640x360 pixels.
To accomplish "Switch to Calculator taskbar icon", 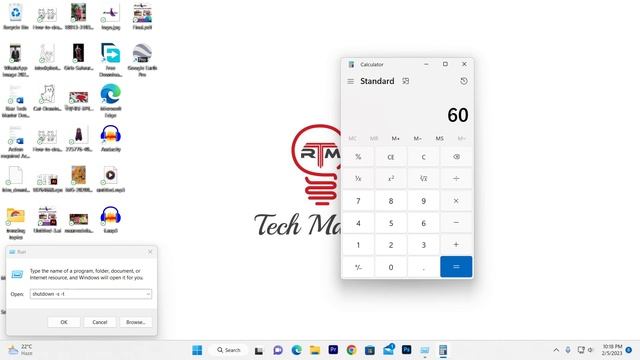I will coord(443,350).
